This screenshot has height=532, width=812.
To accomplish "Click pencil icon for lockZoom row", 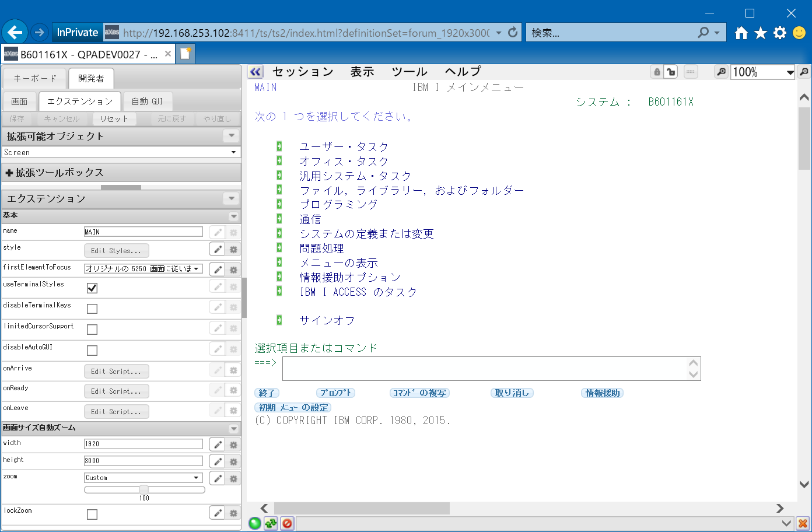I will (217, 513).
